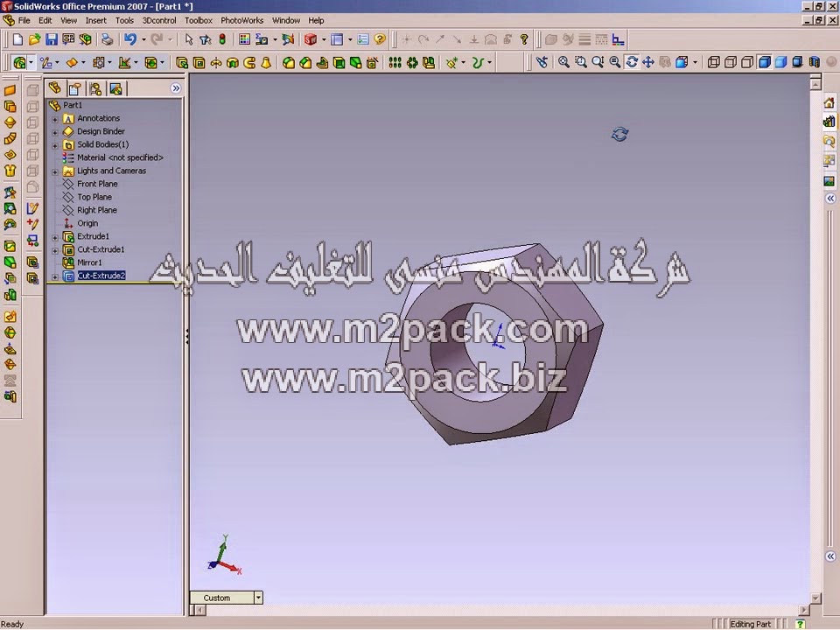
Task: Switch to Wireframe display style
Action: click(x=714, y=62)
